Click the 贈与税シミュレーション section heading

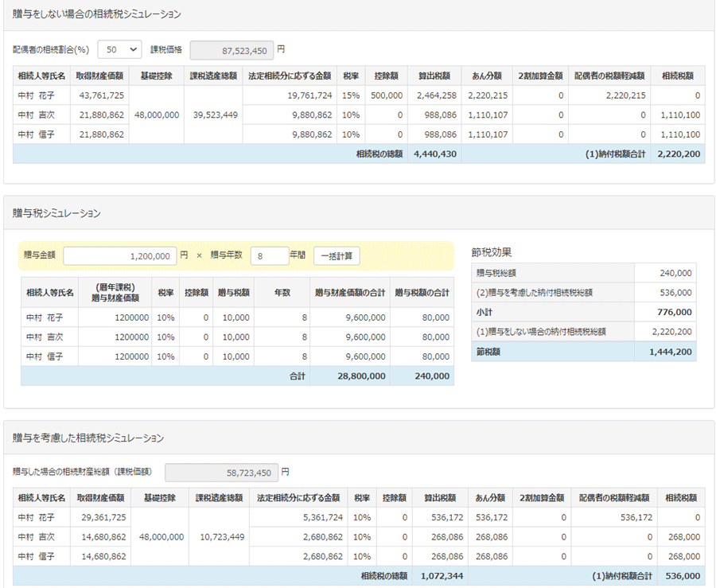coord(57,213)
